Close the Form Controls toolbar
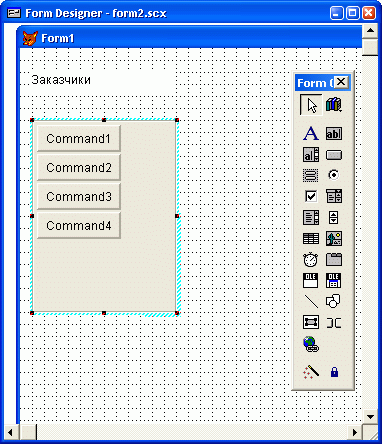 click(341, 82)
